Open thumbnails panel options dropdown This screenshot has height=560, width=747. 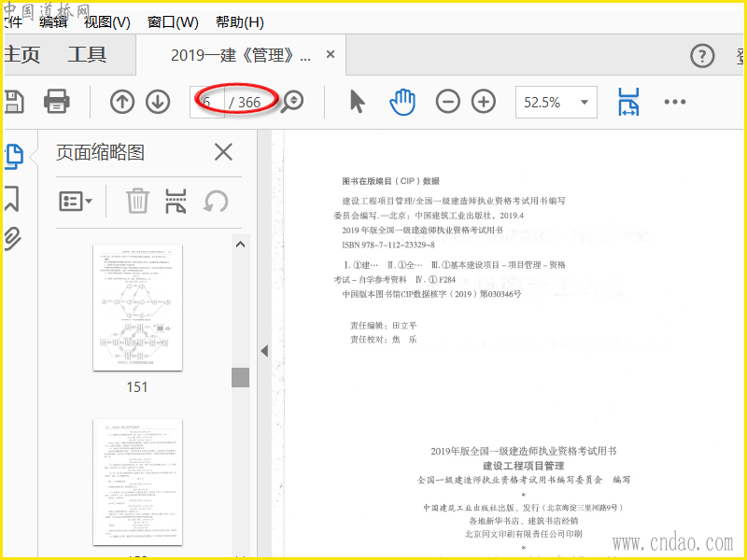(x=76, y=201)
